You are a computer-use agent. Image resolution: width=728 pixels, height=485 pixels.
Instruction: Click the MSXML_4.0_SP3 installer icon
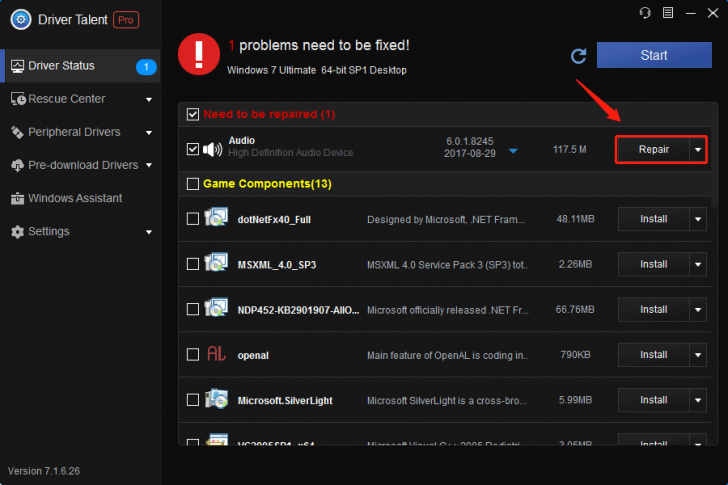216,262
